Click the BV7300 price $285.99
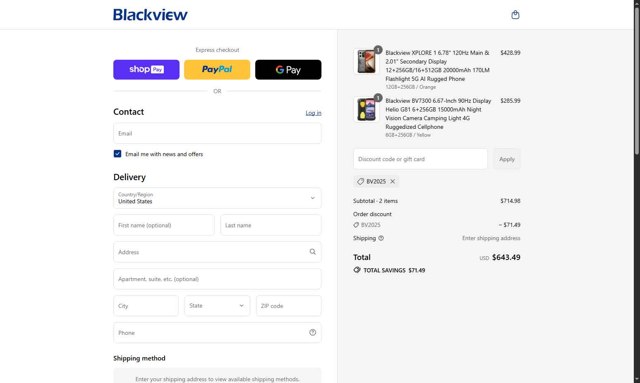 [510, 100]
